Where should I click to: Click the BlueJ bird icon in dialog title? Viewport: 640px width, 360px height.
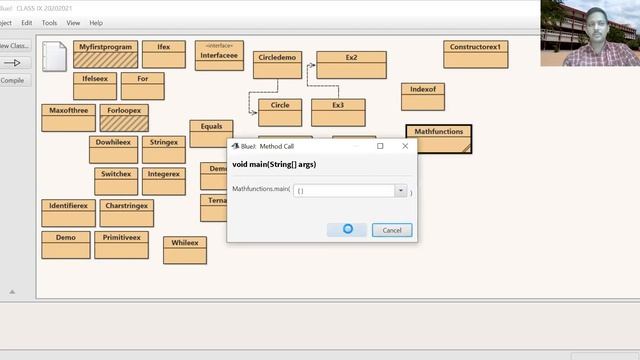(235, 146)
